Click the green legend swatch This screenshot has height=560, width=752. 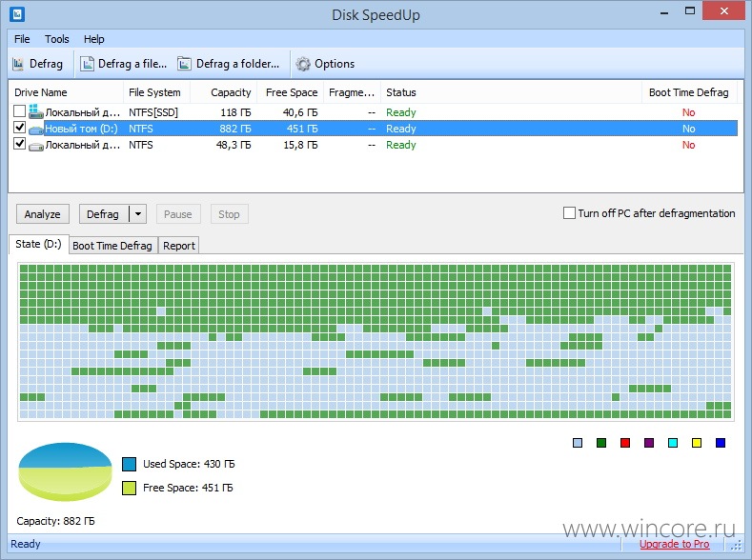[x=601, y=443]
